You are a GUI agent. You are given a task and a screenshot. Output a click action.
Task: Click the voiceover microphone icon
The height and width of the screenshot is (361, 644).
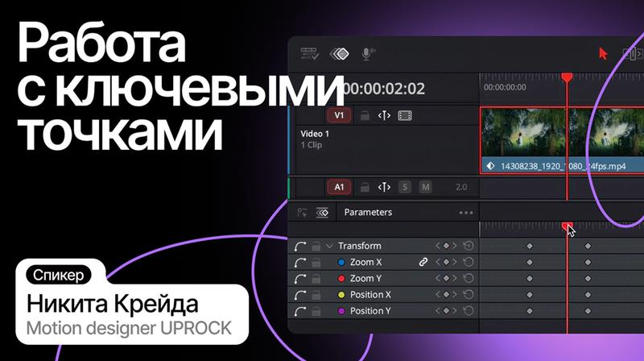368,53
